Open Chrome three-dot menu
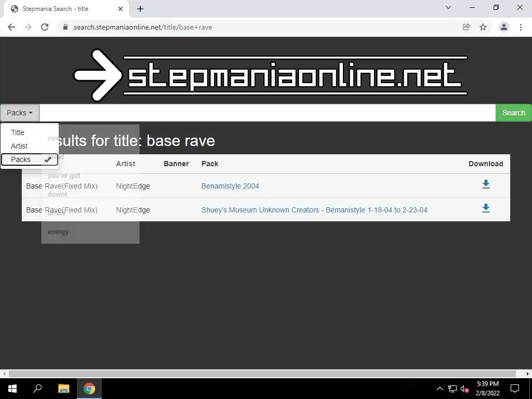The height and width of the screenshot is (399, 532). 521,27
